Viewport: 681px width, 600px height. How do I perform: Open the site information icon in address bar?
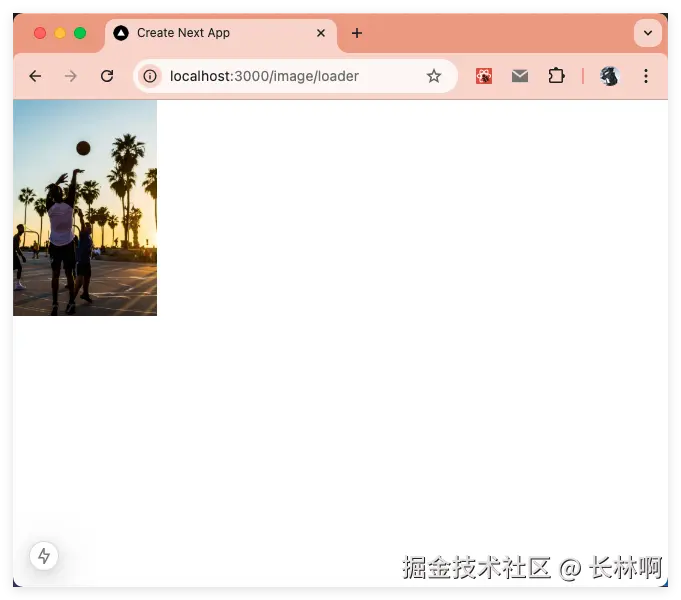[150, 76]
